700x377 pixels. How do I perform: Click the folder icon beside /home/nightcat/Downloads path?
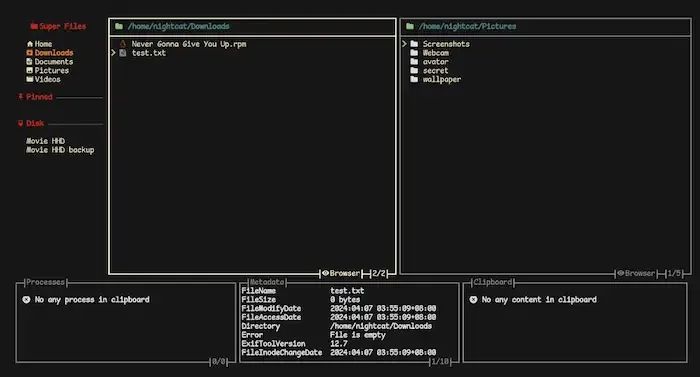tap(119, 26)
